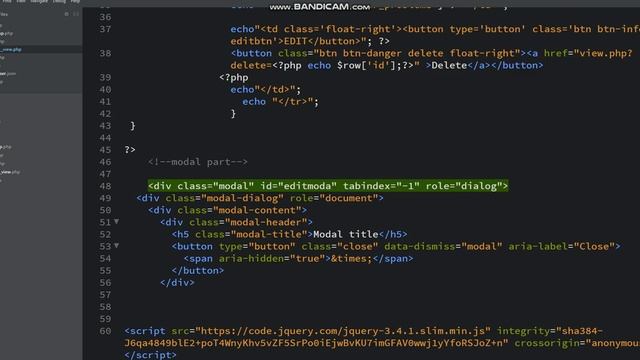Click the '<?php' tag on line 39
Screen dimensions: 640x360
click(233, 78)
